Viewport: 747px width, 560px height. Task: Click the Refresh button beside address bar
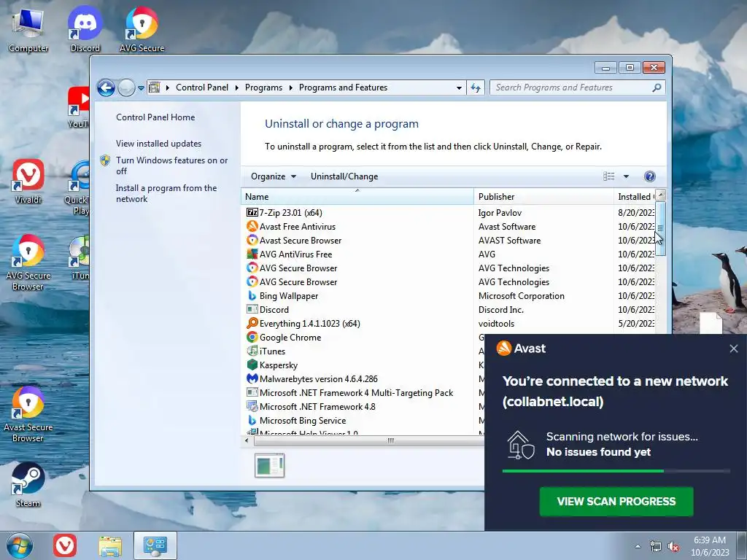tap(476, 87)
